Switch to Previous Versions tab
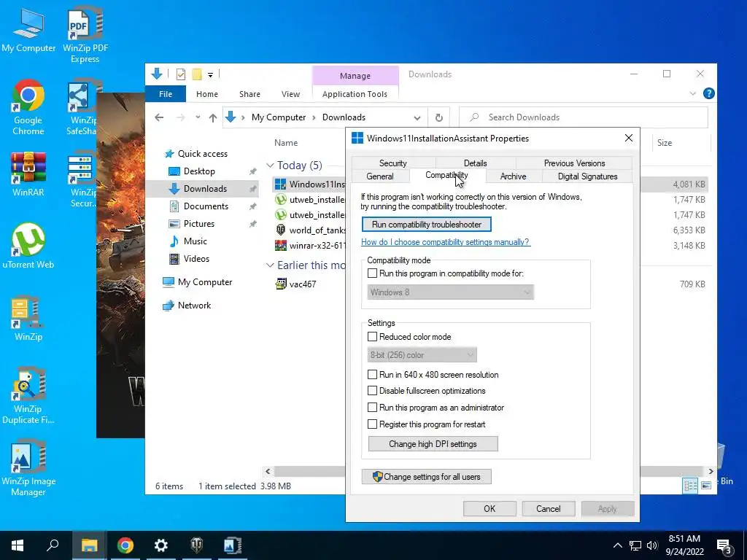 coord(575,163)
